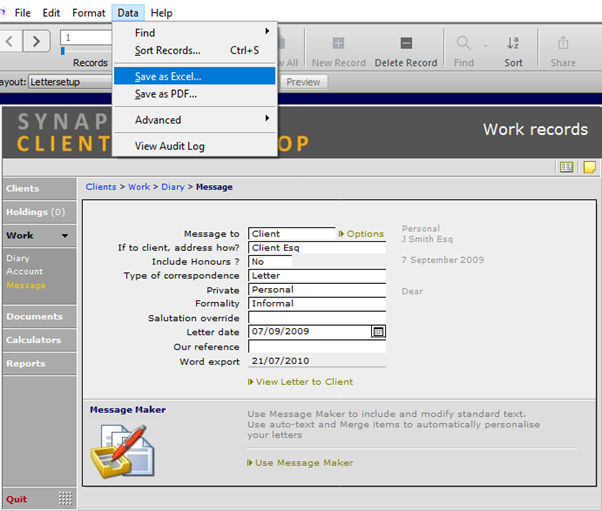Click the record number field
Viewport: 602px width, 511px height.
click(x=86, y=38)
